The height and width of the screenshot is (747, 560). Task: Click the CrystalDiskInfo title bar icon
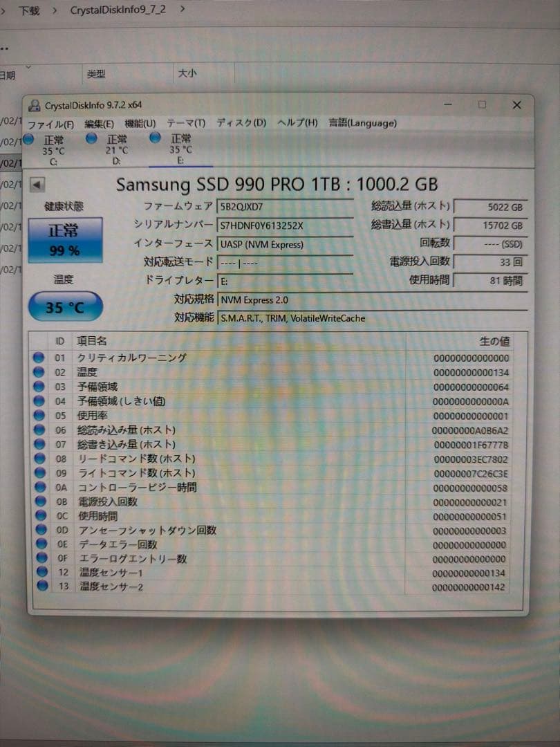35,105
